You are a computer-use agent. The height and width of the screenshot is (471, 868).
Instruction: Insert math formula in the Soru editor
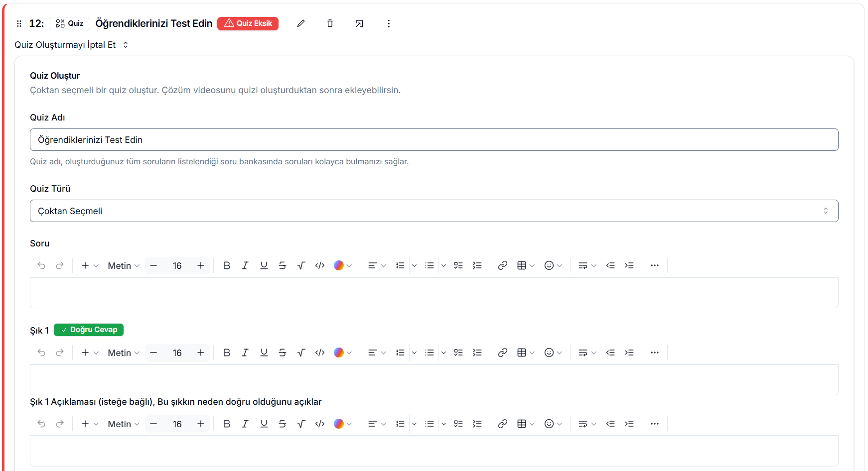(301, 265)
